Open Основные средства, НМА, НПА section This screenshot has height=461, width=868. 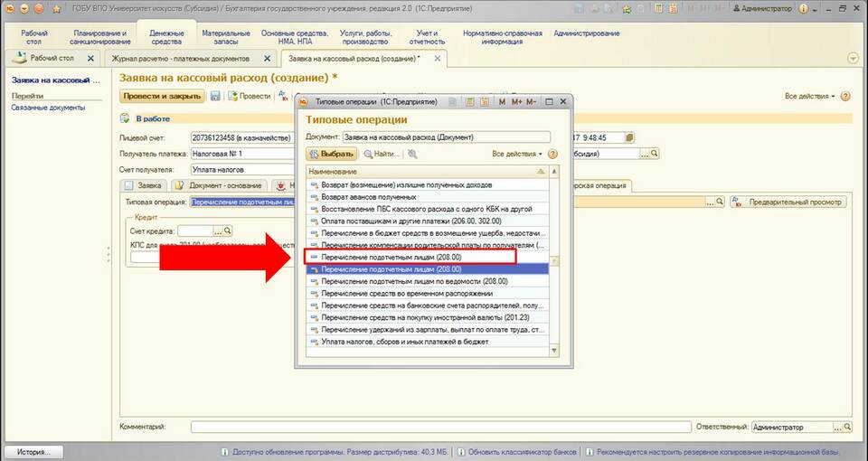click(x=295, y=38)
